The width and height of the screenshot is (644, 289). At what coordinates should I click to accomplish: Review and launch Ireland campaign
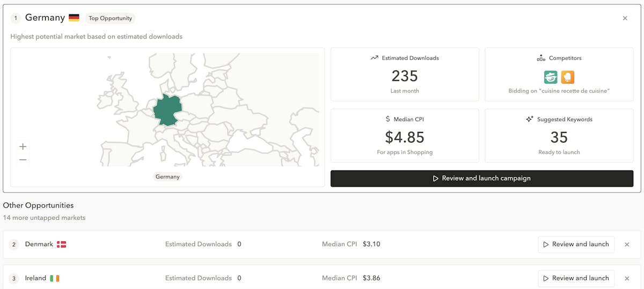tap(576, 278)
